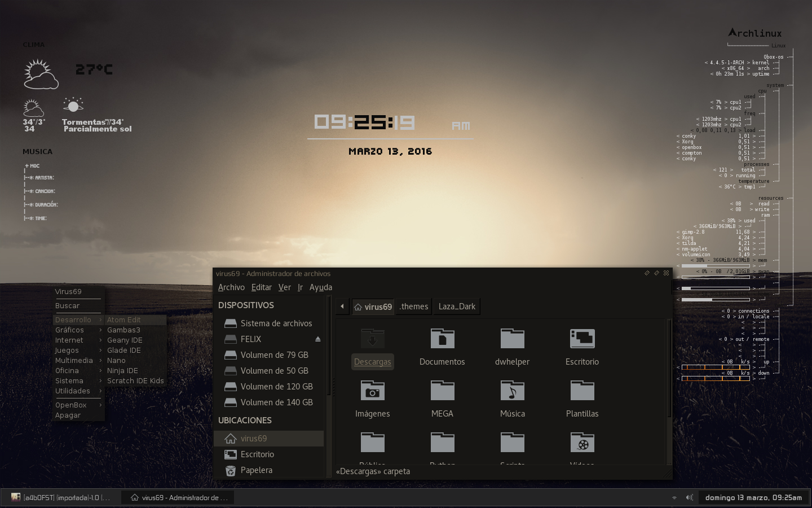Select Sistema de archivos text in Dispositivos
Screen dimensions: 812x508
point(276,323)
